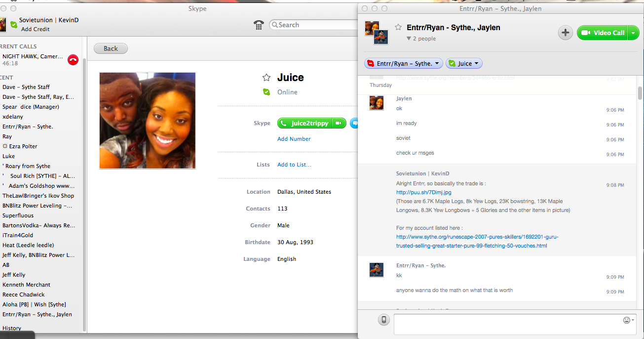Select Jeff Kelly, BNBlitz Power L... conversation

click(38, 255)
